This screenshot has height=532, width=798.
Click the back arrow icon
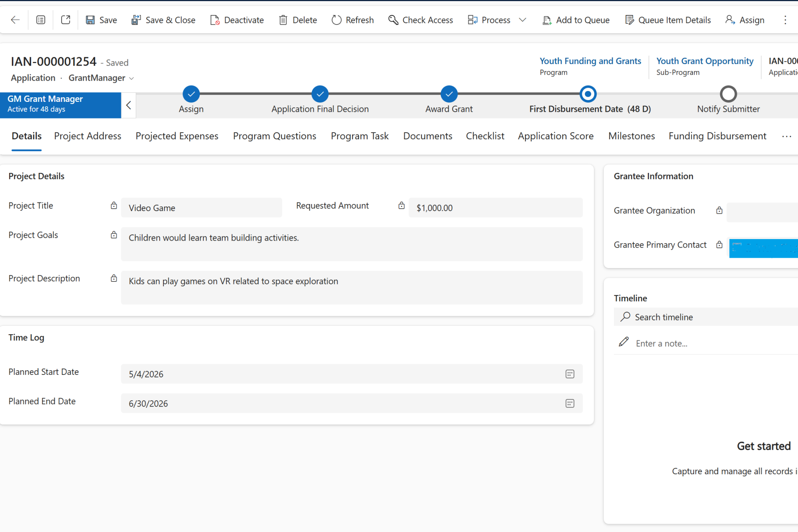15,20
